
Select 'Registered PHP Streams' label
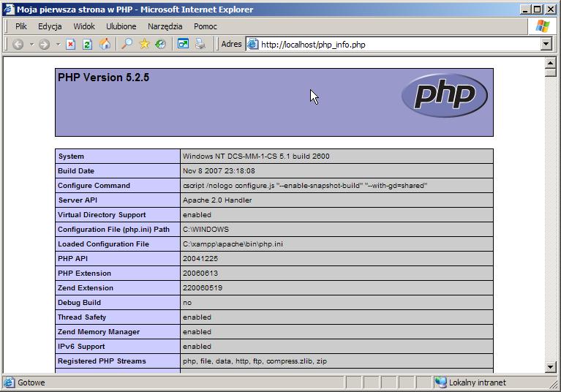[102, 361]
